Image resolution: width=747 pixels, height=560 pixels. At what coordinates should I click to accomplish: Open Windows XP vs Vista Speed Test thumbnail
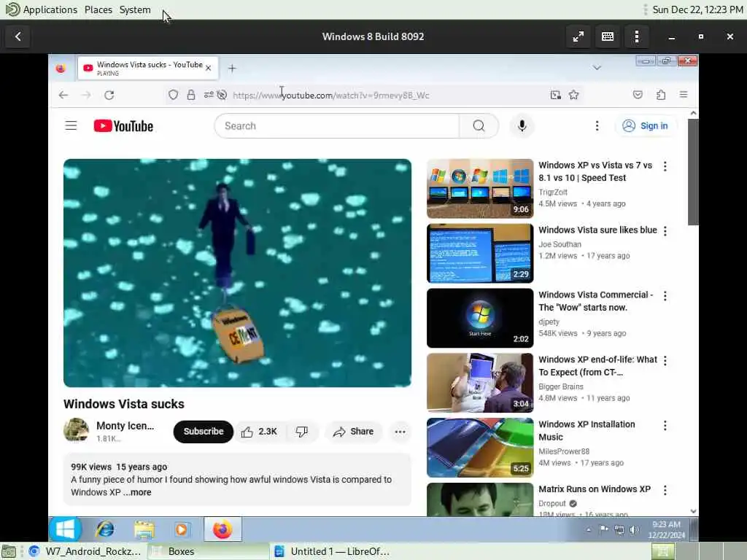click(x=480, y=189)
